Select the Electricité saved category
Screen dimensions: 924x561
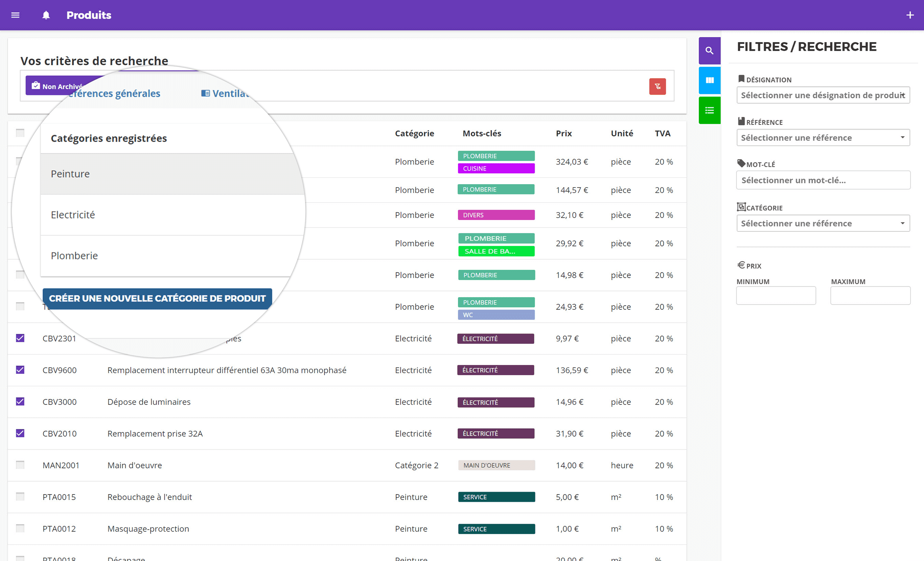[172, 215]
